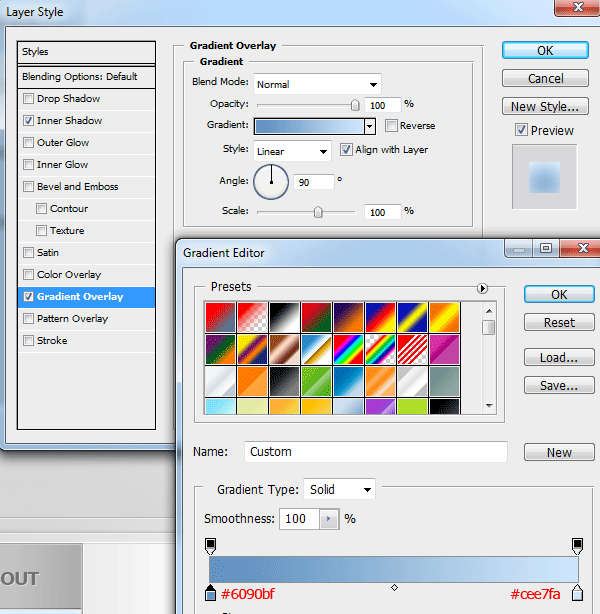Toggle the Preview checkbox

(x=521, y=130)
